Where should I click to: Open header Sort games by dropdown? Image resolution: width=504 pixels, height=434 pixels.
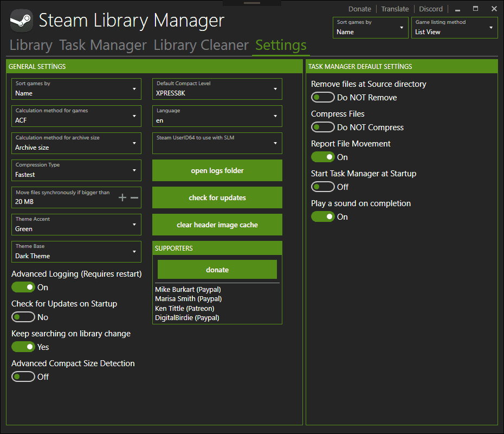point(370,28)
